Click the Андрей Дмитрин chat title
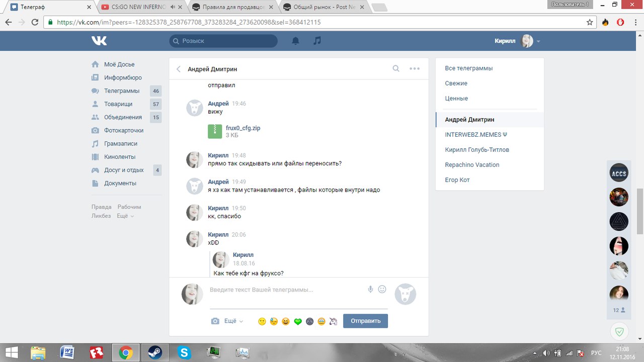 coord(212,69)
